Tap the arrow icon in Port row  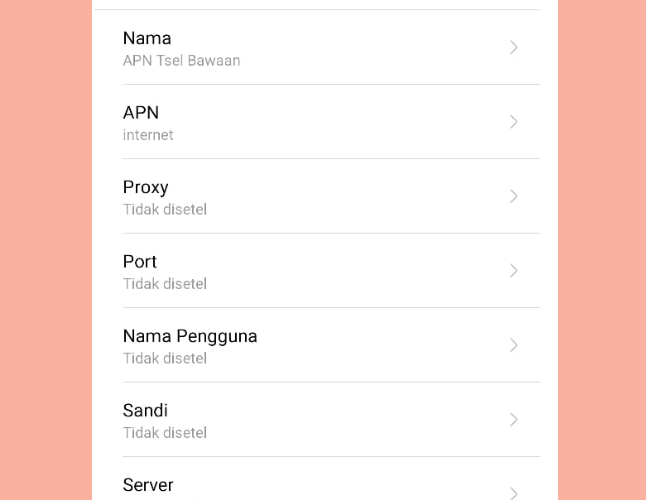513,271
